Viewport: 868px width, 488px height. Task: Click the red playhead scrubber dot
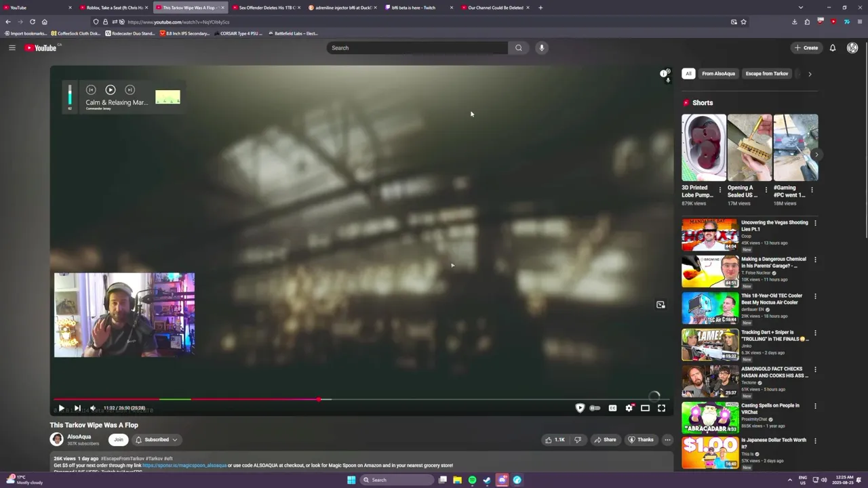pyautogui.click(x=319, y=399)
